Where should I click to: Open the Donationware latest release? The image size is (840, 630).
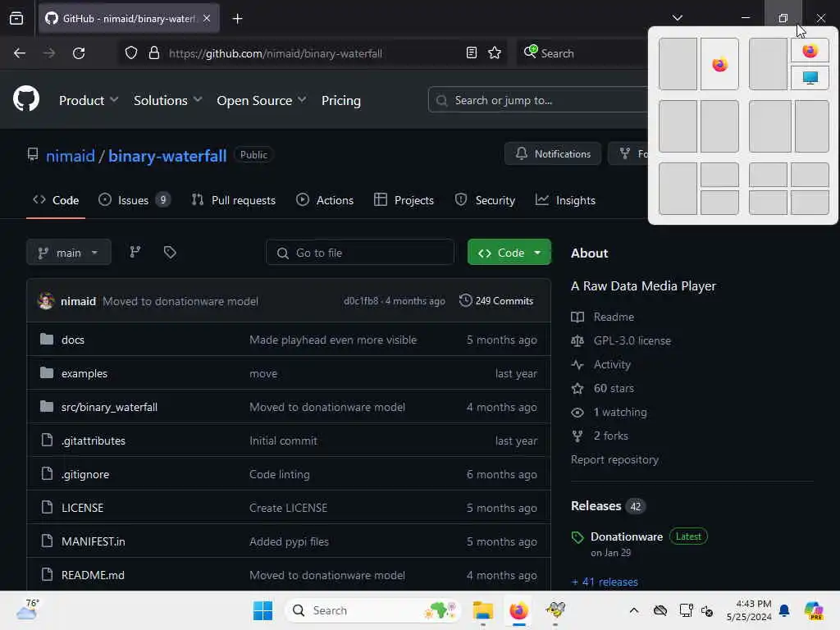pyautogui.click(x=626, y=536)
